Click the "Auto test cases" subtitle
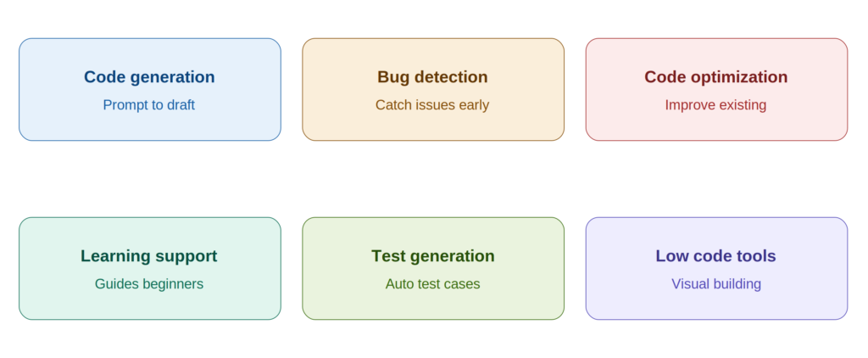This screenshot has width=868, height=358. point(433,283)
